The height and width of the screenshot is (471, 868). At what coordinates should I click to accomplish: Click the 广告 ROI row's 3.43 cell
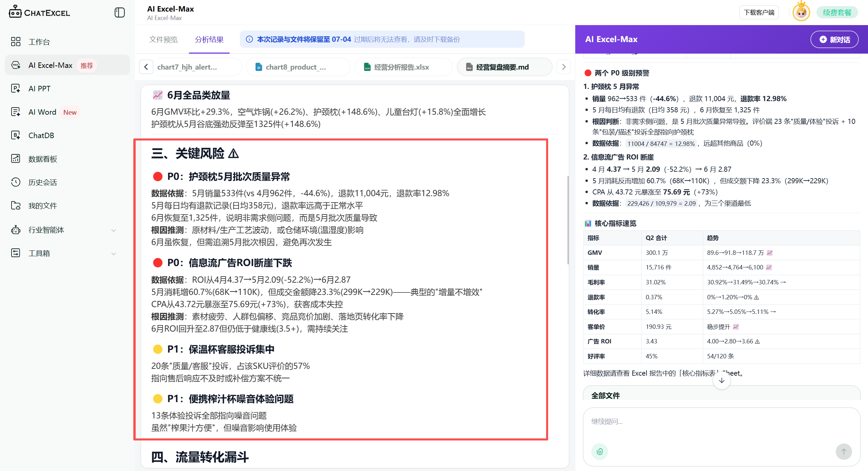coord(672,341)
